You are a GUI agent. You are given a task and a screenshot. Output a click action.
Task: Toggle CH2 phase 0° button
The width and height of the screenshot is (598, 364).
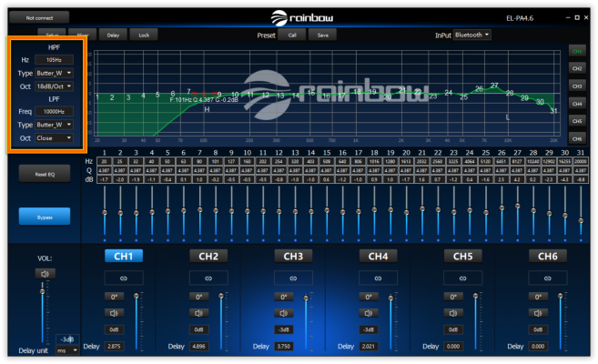coord(198,297)
